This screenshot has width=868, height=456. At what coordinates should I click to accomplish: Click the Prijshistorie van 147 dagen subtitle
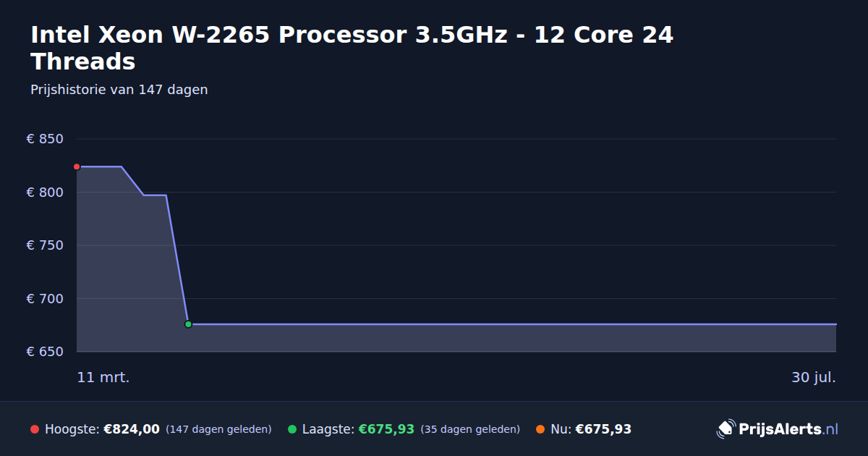pos(119,90)
